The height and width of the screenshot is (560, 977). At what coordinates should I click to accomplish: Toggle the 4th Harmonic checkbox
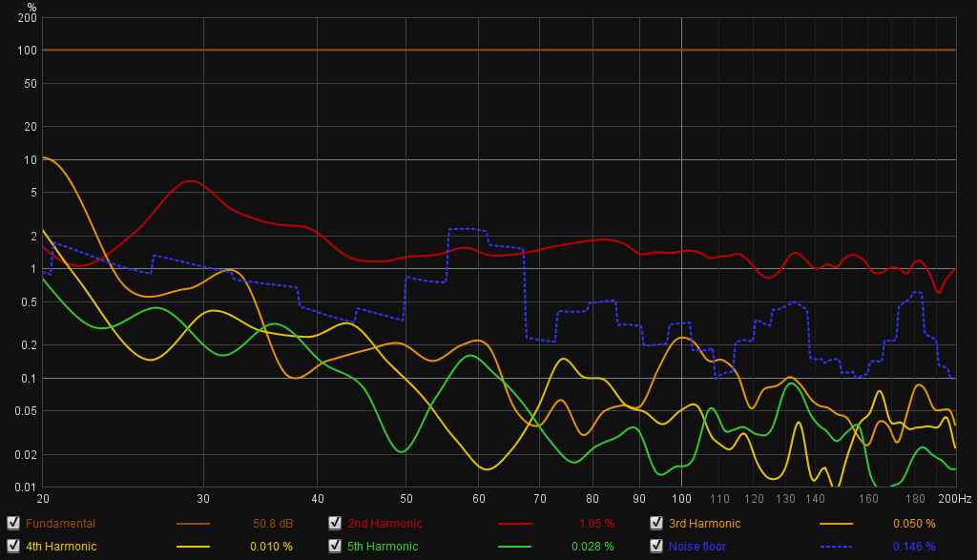pos(13,546)
